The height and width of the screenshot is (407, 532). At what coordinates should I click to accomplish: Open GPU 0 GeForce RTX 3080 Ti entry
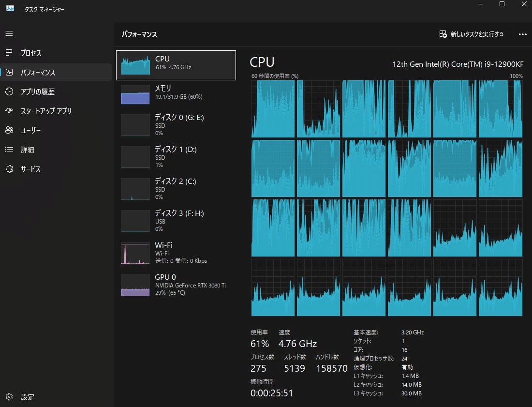point(176,285)
